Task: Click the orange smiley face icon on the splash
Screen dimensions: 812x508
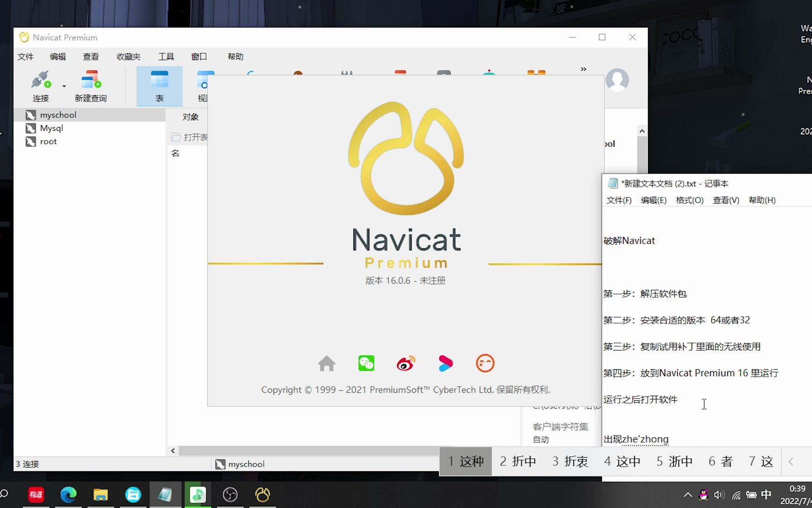Action: click(x=485, y=364)
